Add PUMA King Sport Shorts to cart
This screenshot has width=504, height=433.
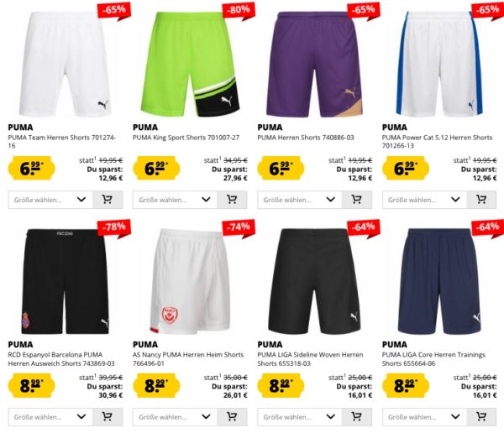click(x=232, y=200)
